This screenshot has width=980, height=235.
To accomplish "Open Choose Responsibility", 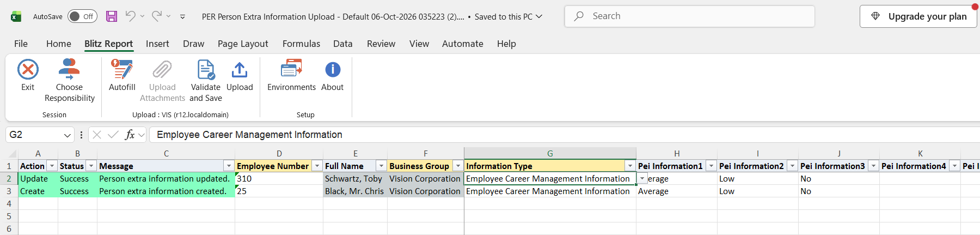I will (x=69, y=81).
